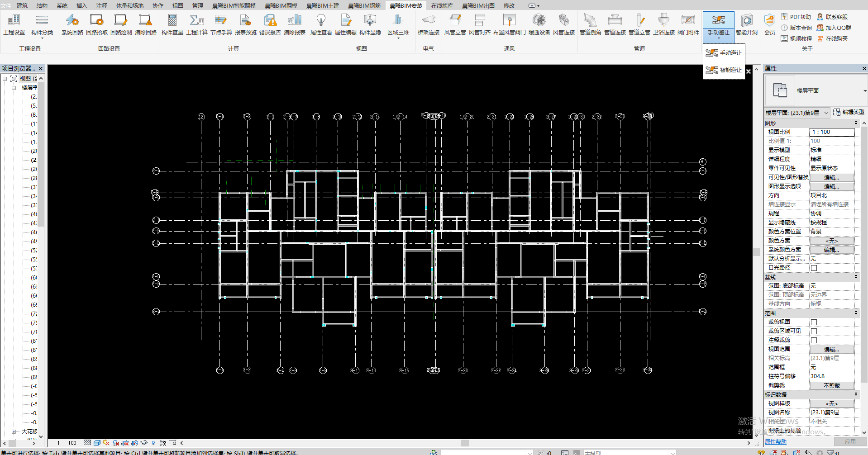Click the detail level icon in view control bar

87,443
